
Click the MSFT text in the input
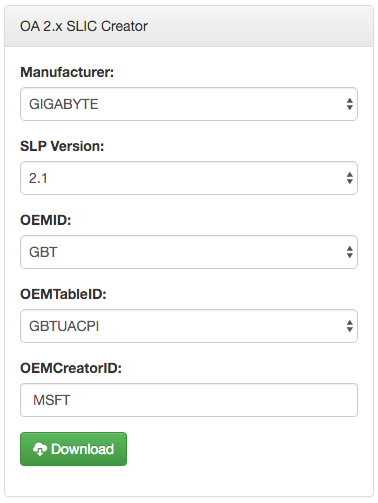click(52, 400)
